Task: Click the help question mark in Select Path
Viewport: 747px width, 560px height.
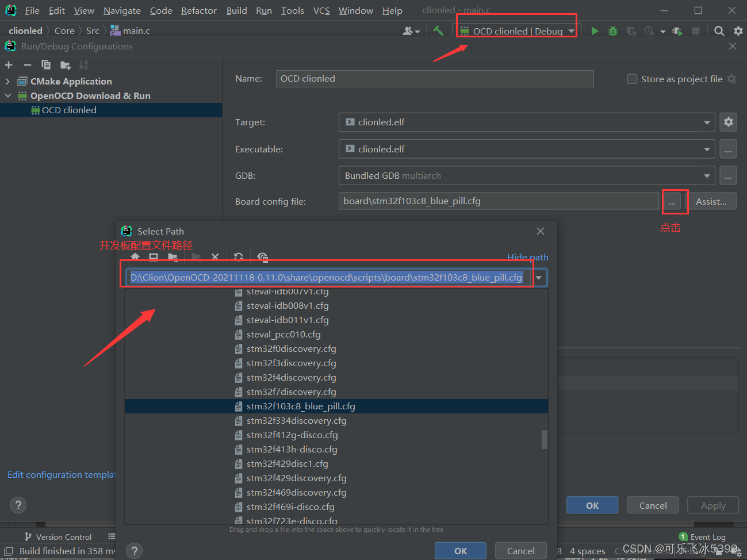Action: tap(134, 551)
